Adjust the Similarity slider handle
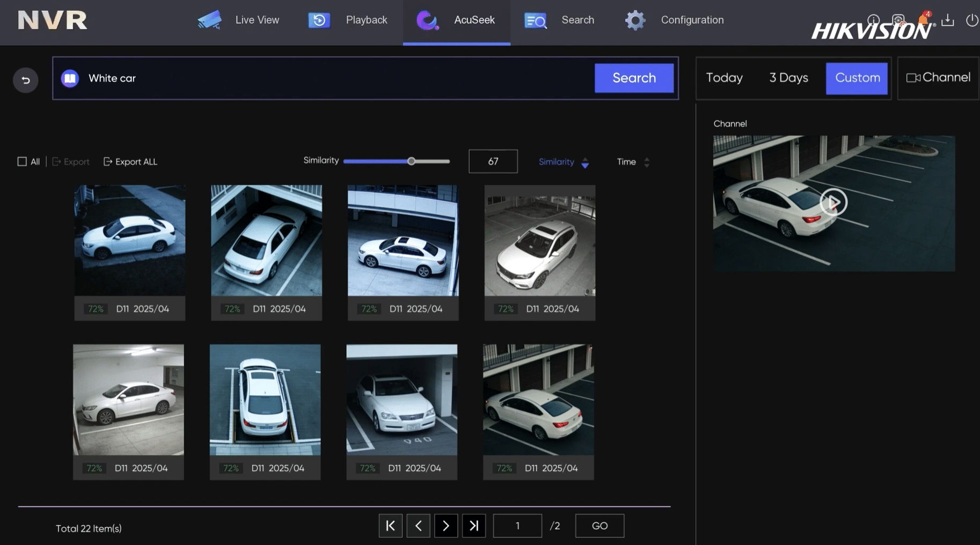 [x=411, y=161]
